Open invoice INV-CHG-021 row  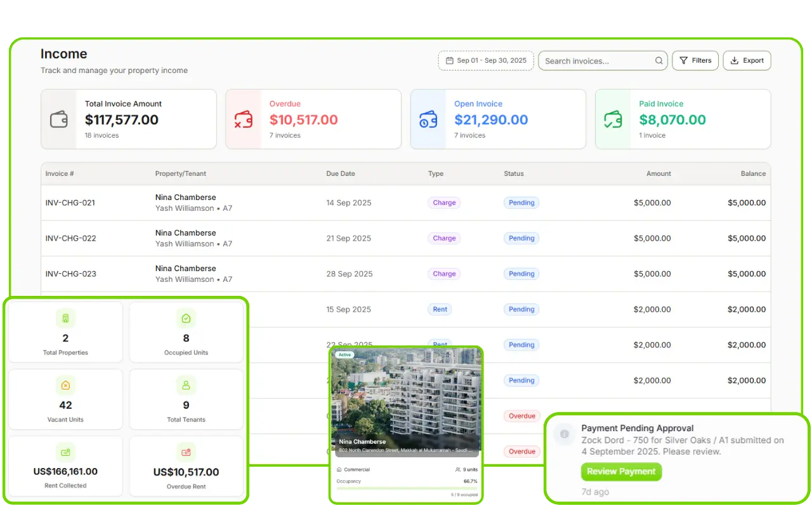pos(70,203)
